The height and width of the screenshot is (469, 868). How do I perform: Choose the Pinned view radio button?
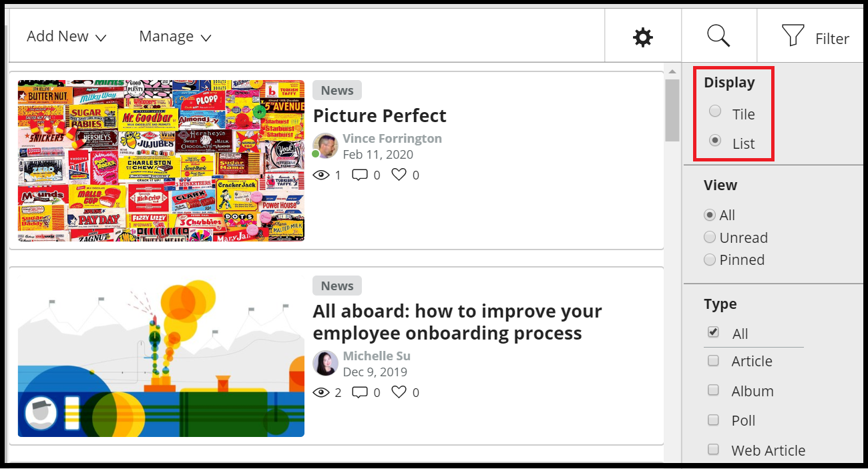point(710,260)
